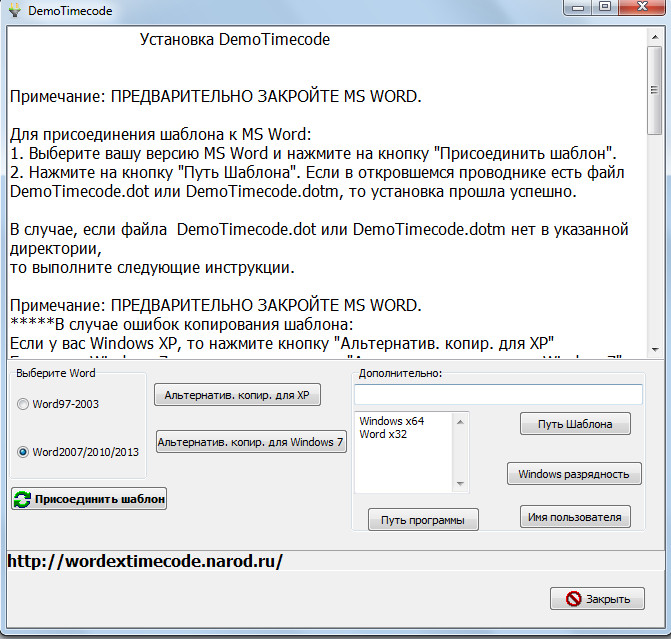Screen dimensions: 671x639
Task: Close the DemoTimecode window via title bar X
Action: point(642,7)
